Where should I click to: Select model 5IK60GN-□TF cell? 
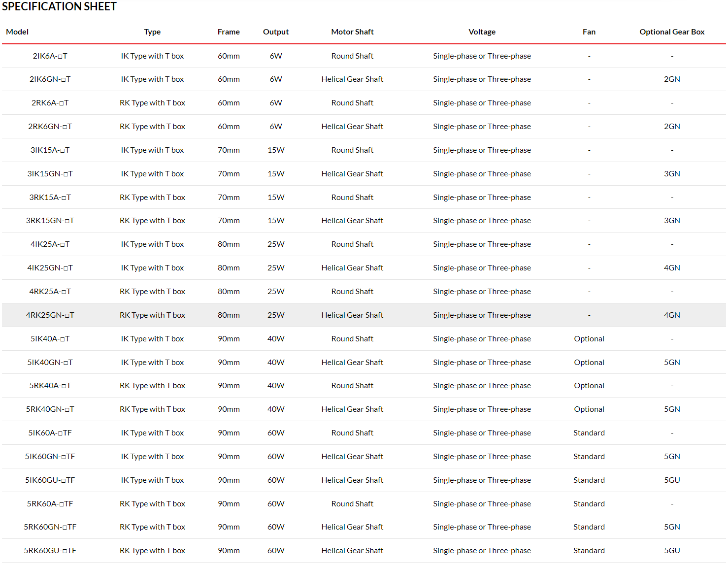50,457
